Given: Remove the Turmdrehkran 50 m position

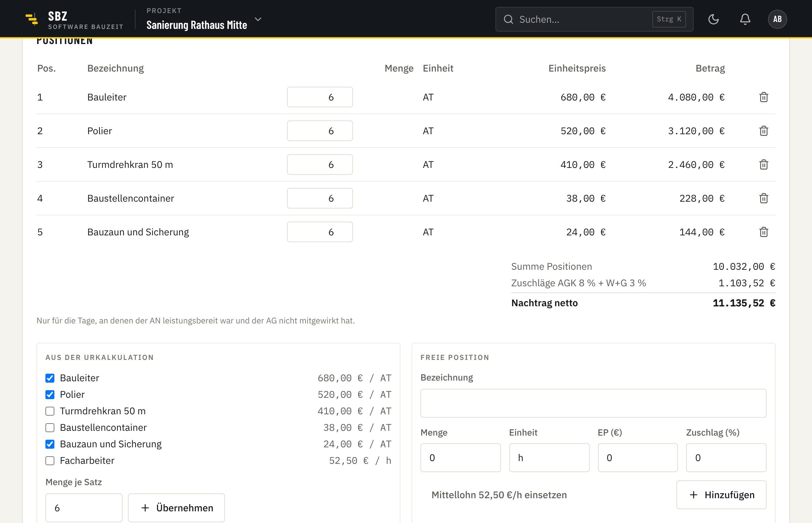Looking at the screenshot, I should (x=763, y=164).
